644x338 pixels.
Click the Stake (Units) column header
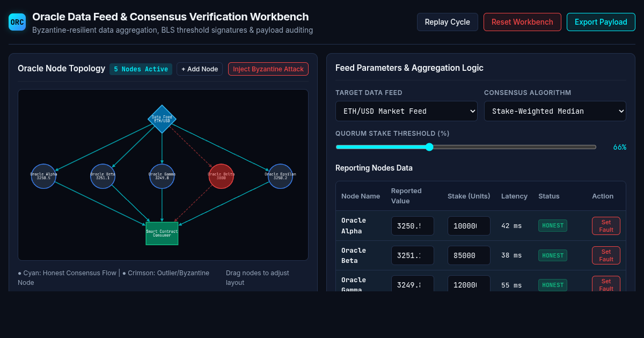pyautogui.click(x=469, y=196)
